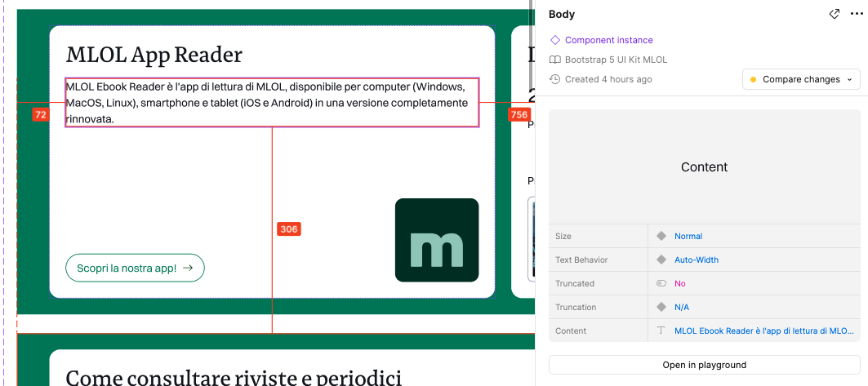Click the link/tag icon beside Body title
The height and width of the screenshot is (386, 868).
(834, 14)
